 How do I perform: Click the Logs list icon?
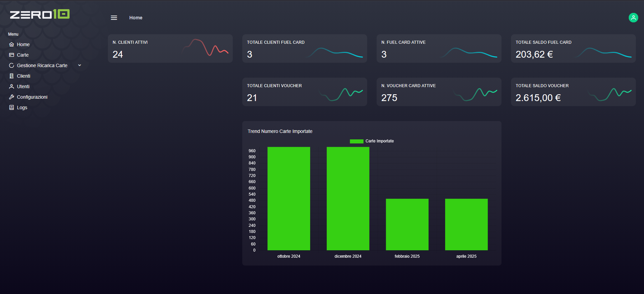[x=12, y=107]
